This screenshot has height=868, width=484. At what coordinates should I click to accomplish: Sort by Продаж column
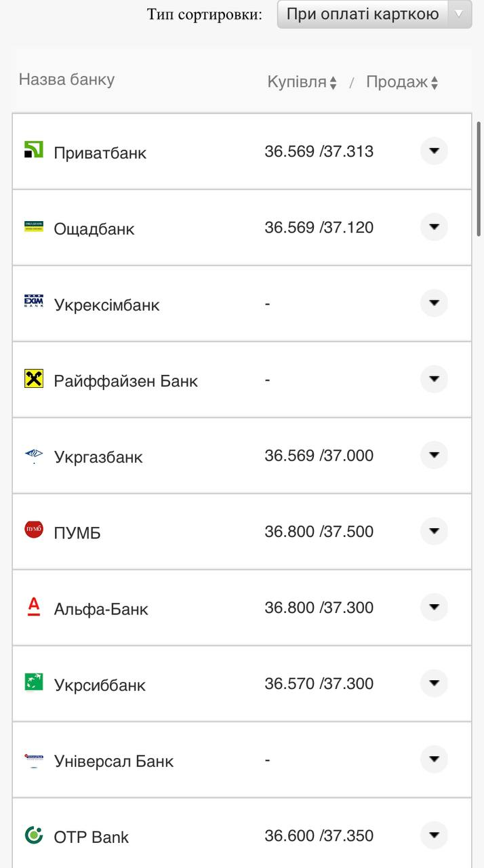pyautogui.click(x=402, y=82)
